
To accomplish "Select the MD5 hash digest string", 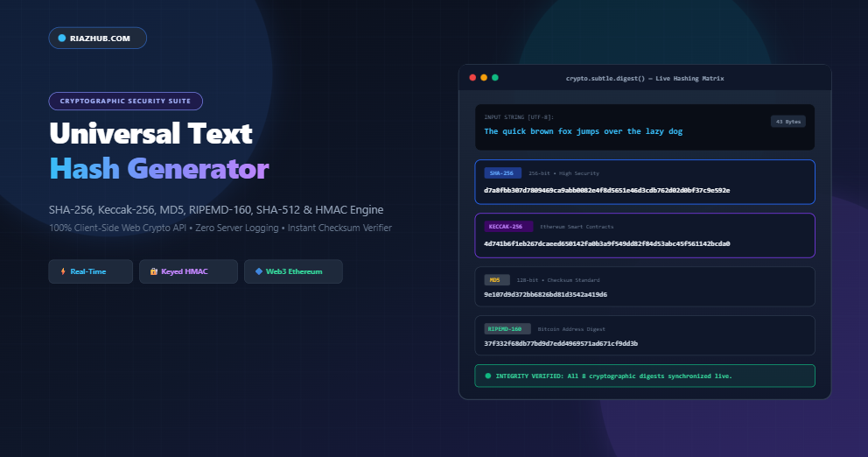I will 545,294.
